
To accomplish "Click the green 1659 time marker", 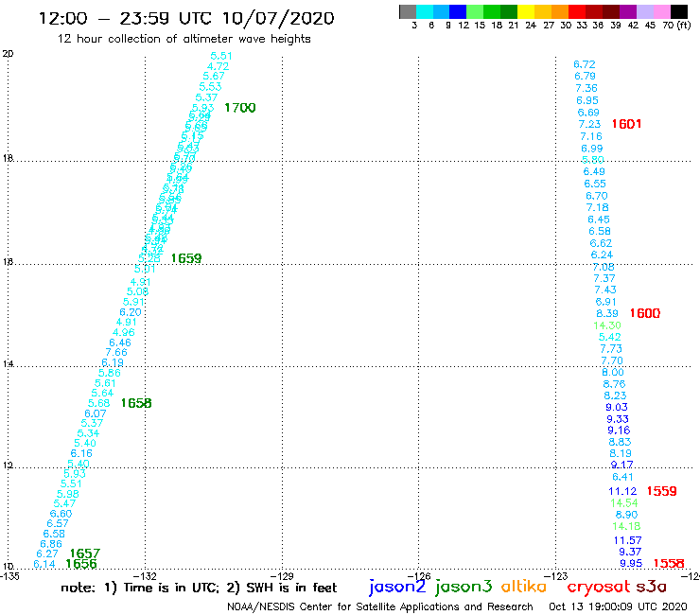I will (186, 258).
